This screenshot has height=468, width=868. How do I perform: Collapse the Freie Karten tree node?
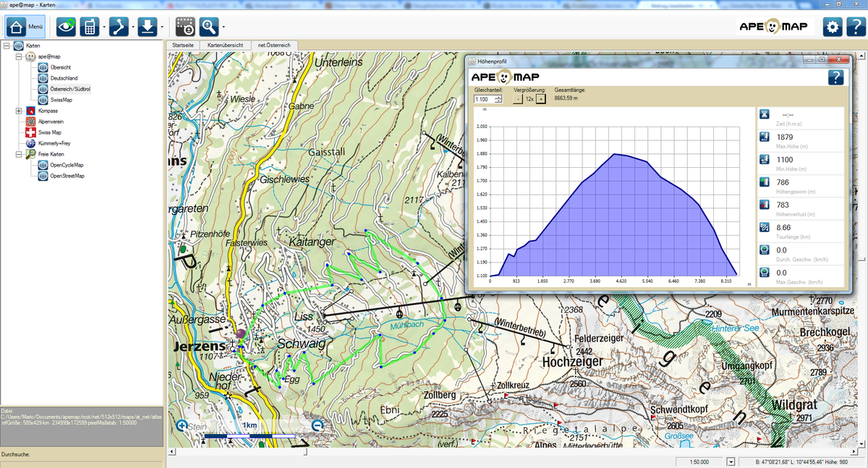(x=19, y=154)
